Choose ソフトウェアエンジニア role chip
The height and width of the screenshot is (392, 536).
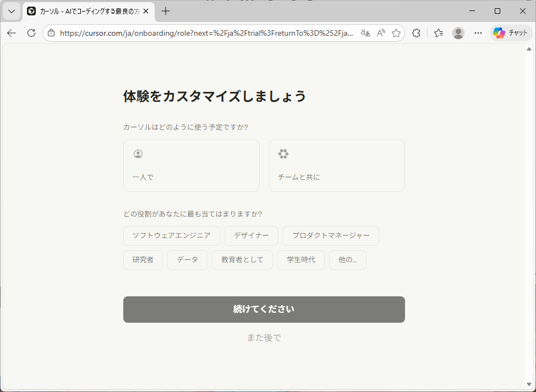[x=171, y=235]
